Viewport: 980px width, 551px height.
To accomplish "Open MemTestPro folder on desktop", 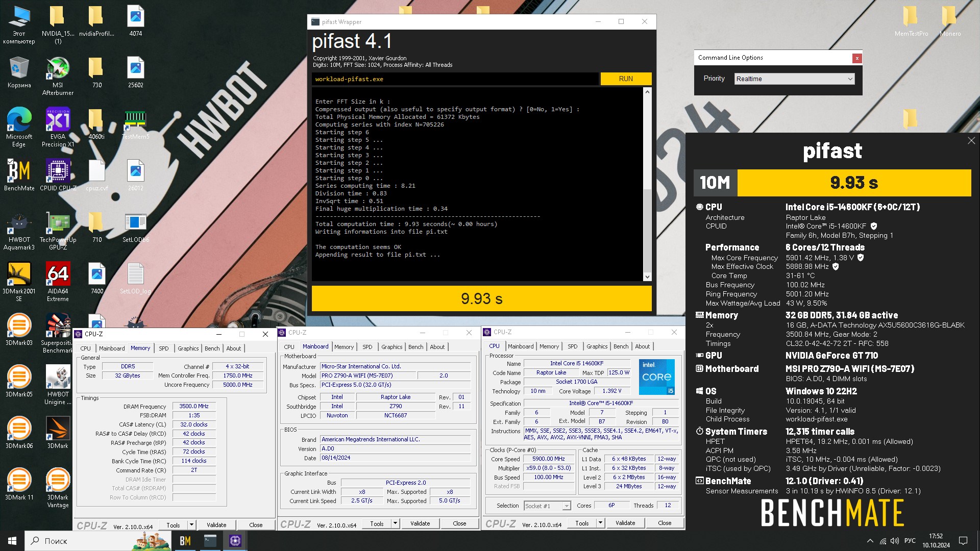I will [x=911, y=21].
